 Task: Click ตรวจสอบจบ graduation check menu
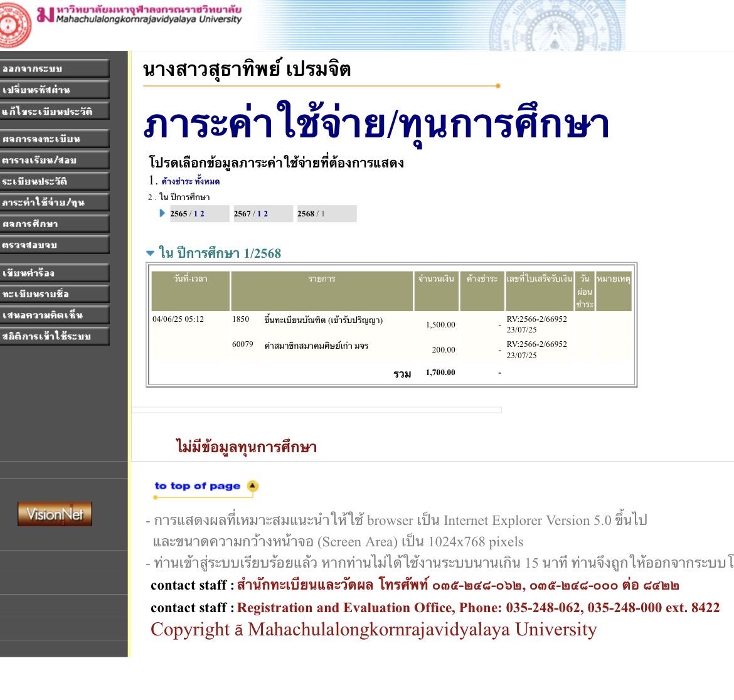[55, 245]
